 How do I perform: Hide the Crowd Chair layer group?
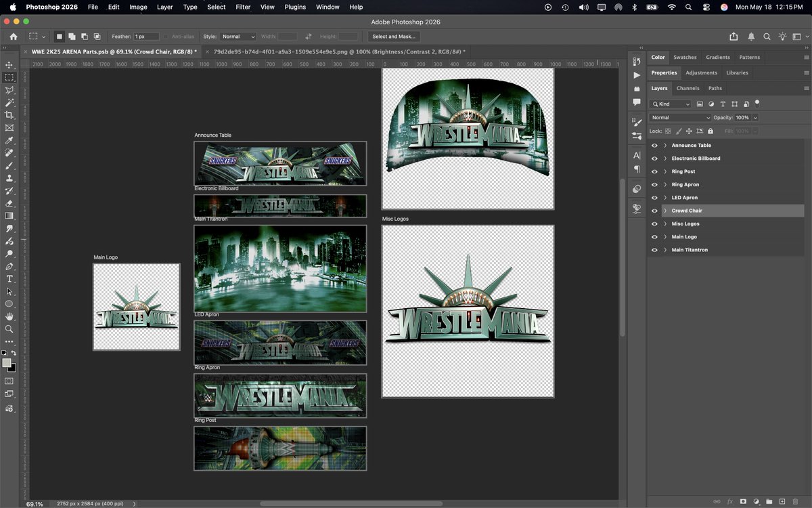(654, 211)
